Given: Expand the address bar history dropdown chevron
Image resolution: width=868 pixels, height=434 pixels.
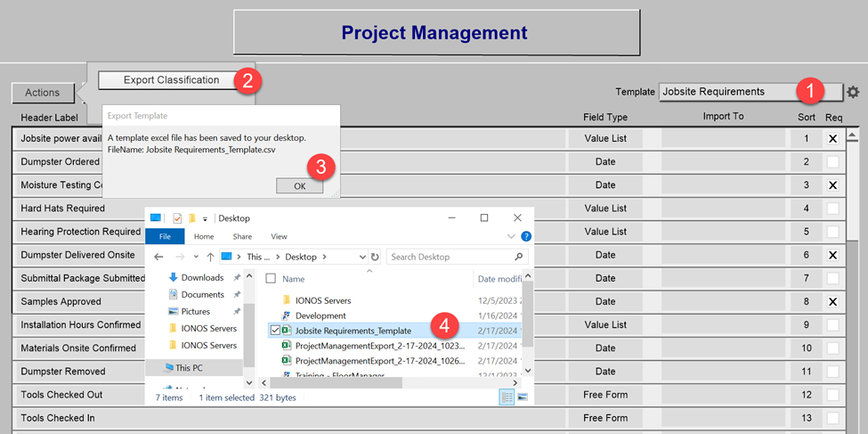Looking at the screenshot, I should 362,258.
